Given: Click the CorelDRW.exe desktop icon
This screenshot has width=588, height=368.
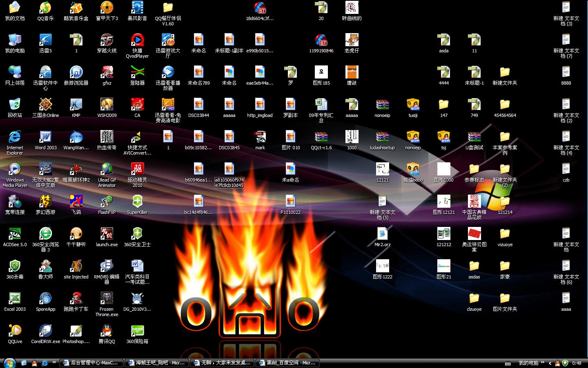Looking at the screenshot, I should pos(45,334).
